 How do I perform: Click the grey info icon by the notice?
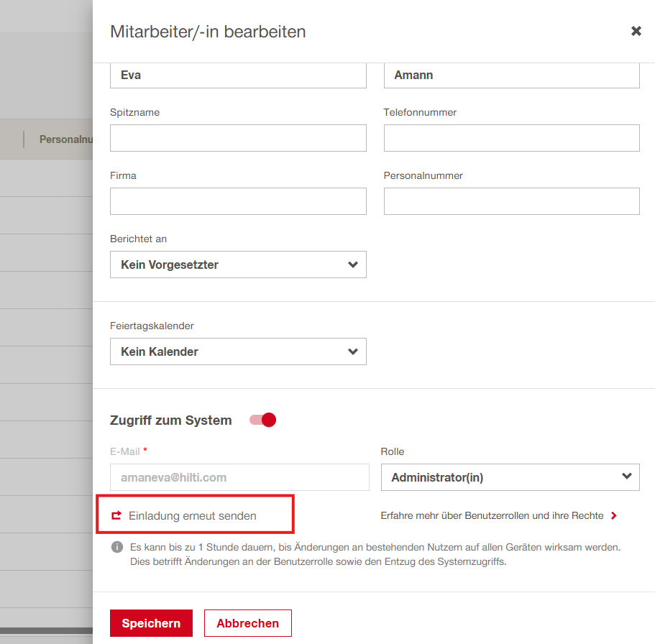tap(116, 548)
